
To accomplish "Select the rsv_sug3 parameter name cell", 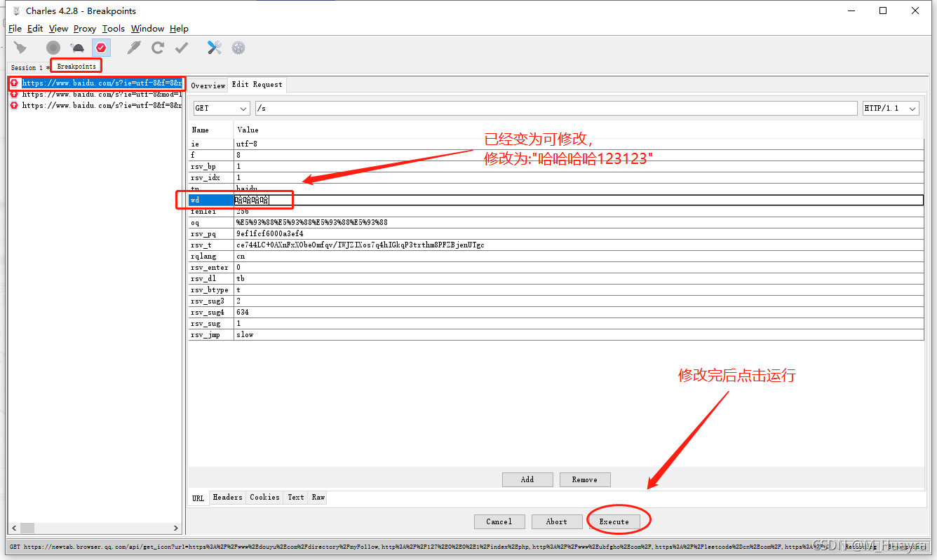I will (211, 301).
